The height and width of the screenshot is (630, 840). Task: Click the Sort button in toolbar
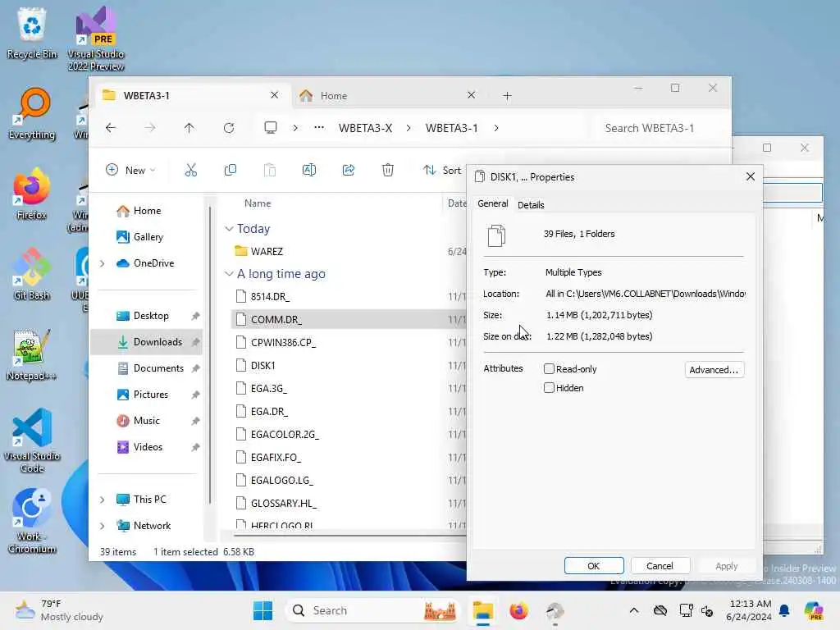coord(442,171)
